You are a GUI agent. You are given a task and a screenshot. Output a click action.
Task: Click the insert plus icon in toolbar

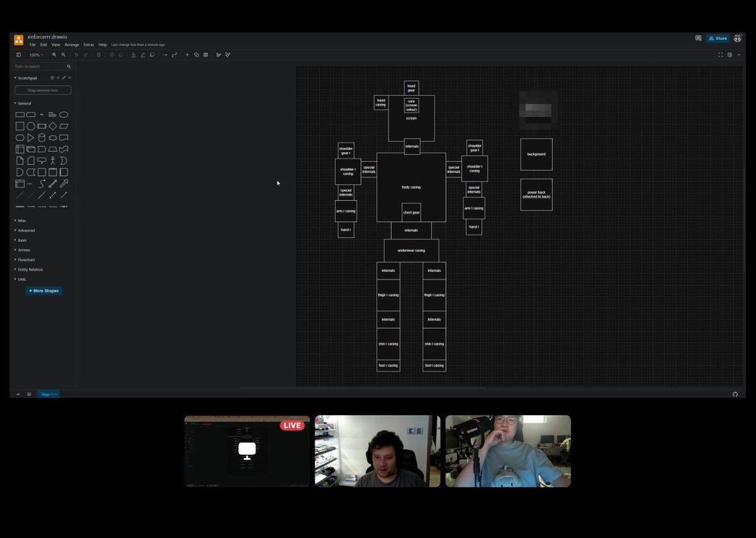click(187, 55)
